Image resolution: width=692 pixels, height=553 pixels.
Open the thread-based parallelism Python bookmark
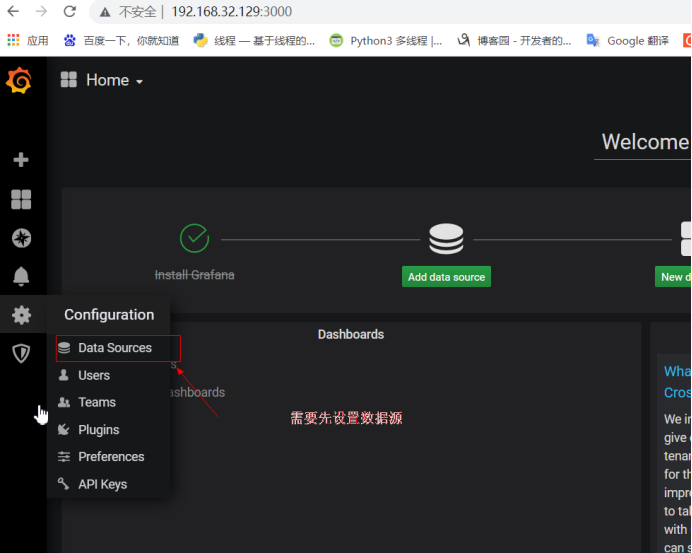tap(254, 41)
